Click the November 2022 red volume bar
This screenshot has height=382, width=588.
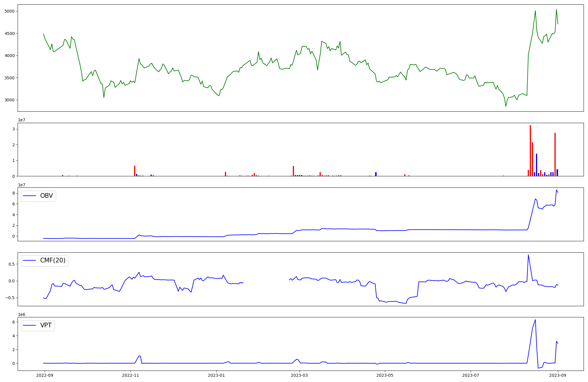coord(135,171)
